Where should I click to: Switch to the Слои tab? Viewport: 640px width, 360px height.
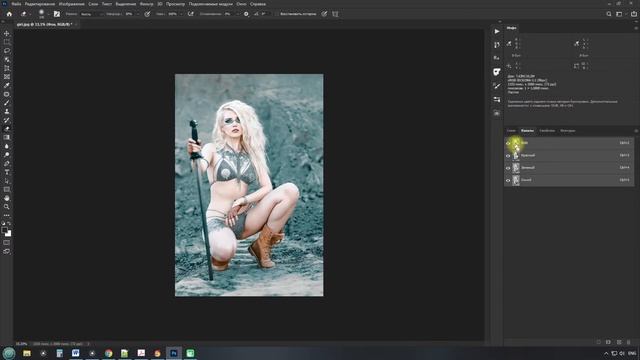point(511,131)
